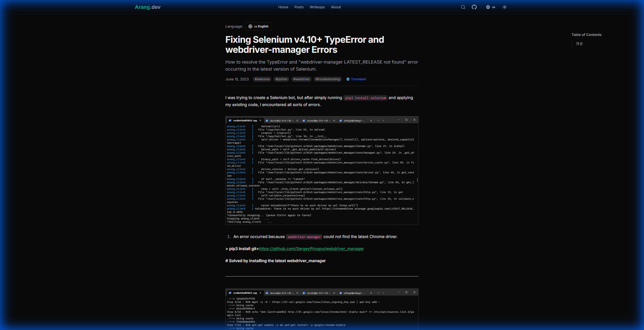Open the Home nav item
The image size is (644, 330).
click(283, 7)
